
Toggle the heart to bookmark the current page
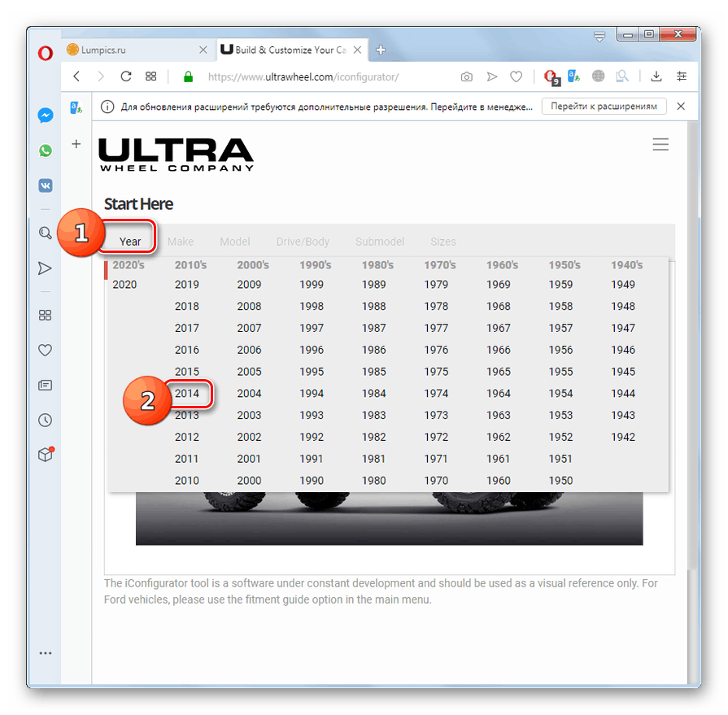coord(516,76)
